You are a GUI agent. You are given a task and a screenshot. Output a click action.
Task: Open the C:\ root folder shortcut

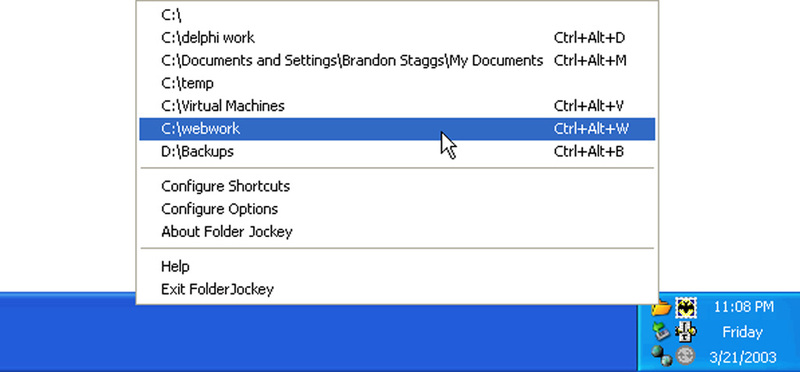397,15
